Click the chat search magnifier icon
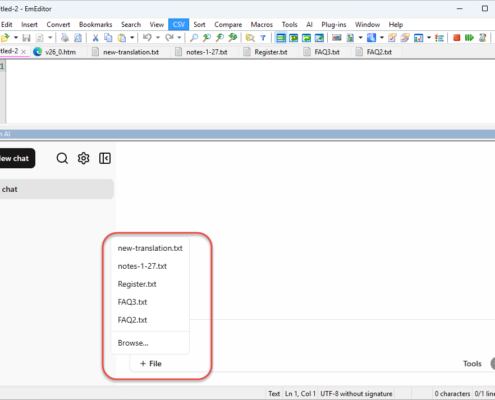This screenshot has width=495, height=400. click(62, 158)
